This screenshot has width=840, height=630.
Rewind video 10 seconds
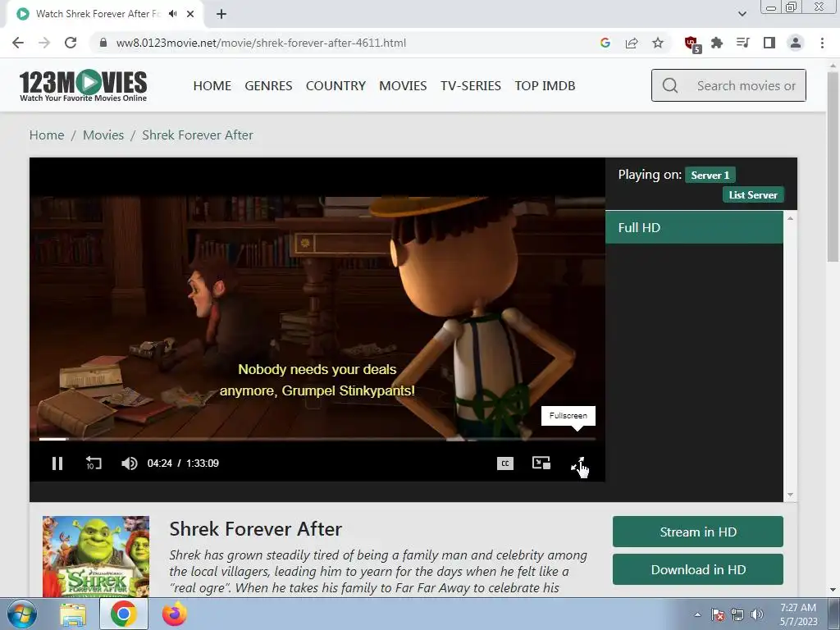pos(94,463)
